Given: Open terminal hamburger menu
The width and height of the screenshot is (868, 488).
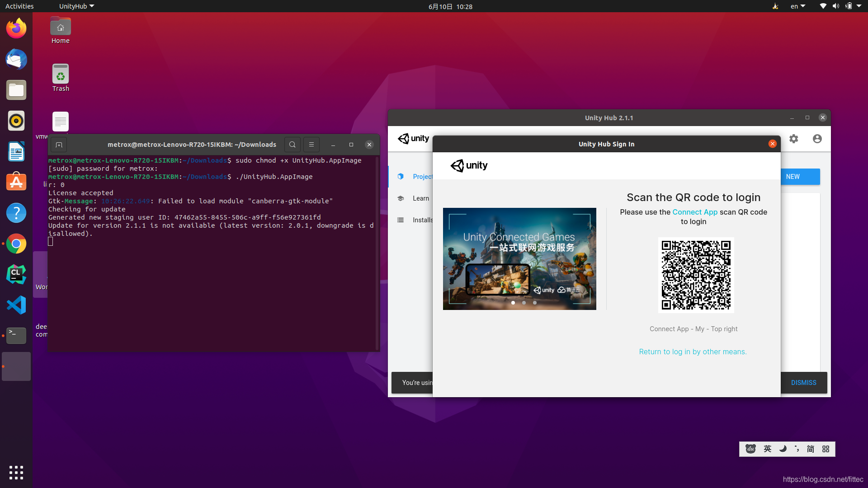Looking at the screenshot, I should pyautogui.click(x=311, y=145).
